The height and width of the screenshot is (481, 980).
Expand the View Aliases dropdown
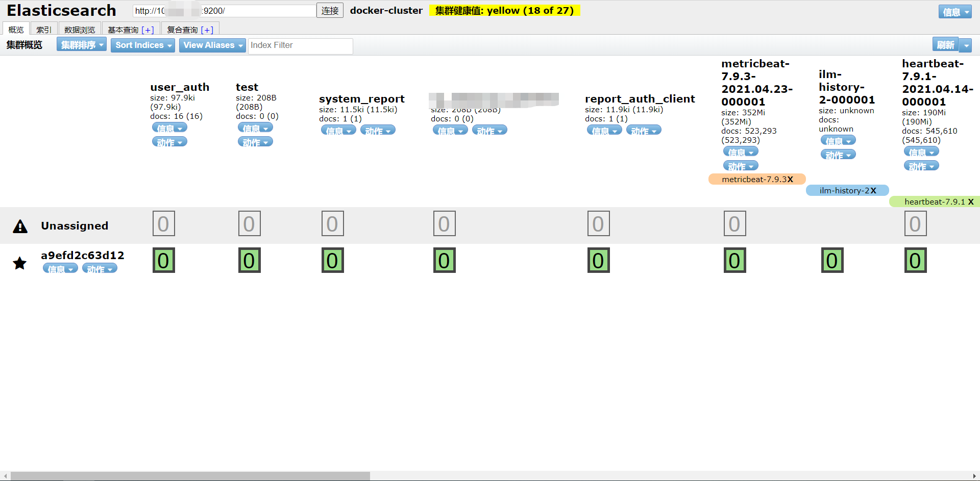tap(212, 45)
